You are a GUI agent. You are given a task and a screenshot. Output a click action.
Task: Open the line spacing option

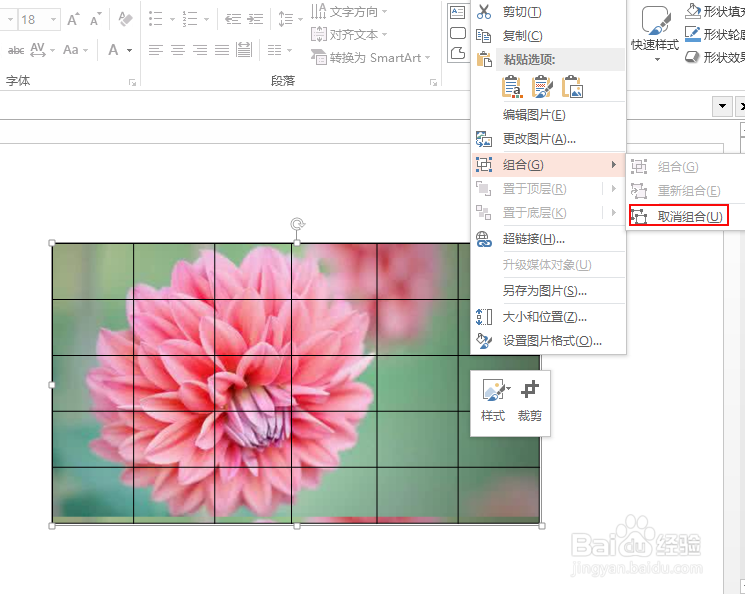click(286, 19)
